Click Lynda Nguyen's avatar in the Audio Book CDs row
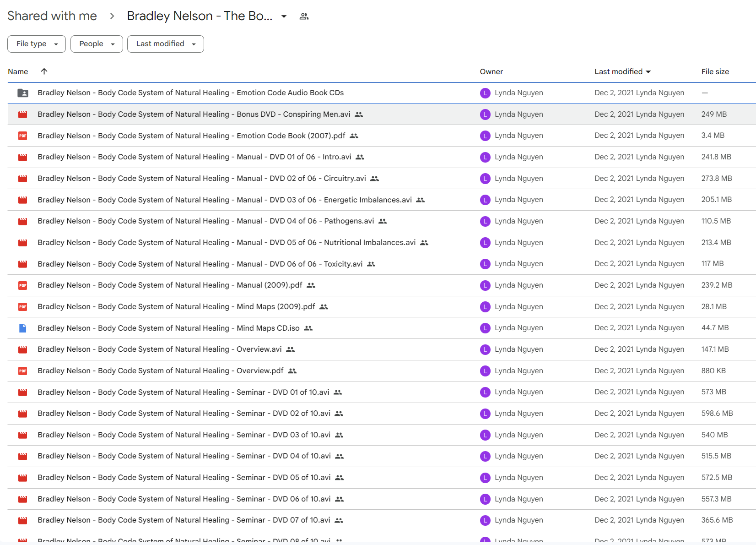The height and width of the screenshot is (545, 756). [485, 93]
